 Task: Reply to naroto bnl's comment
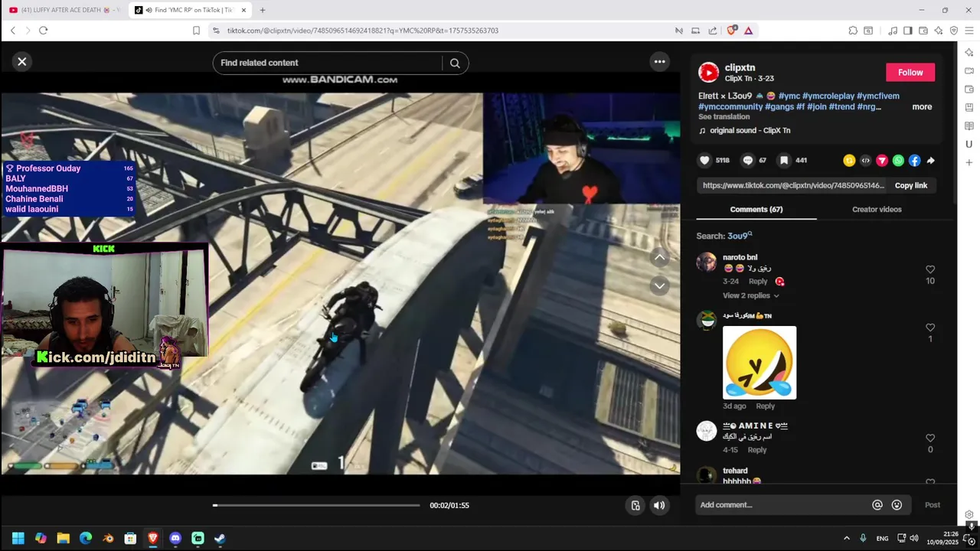click(758, 282)
